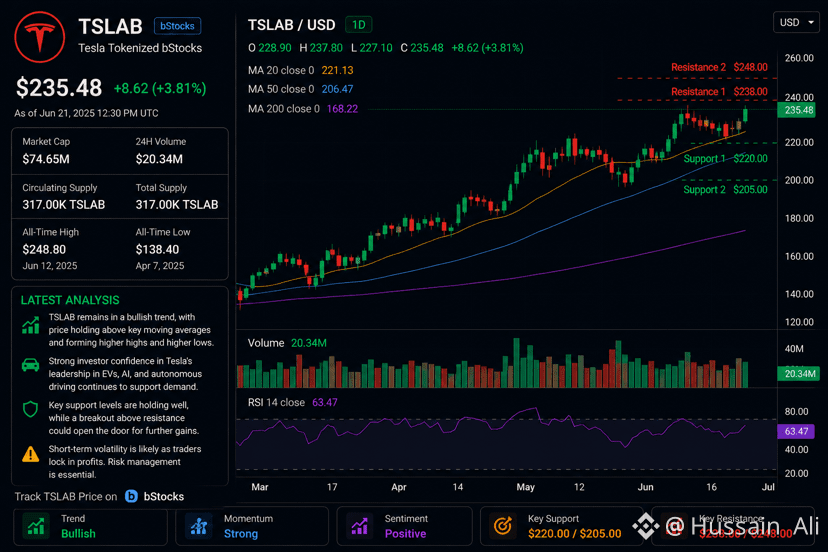Click the $235.48 main price
The height and width of the screenshot is (552, 828).
point(59,88)
